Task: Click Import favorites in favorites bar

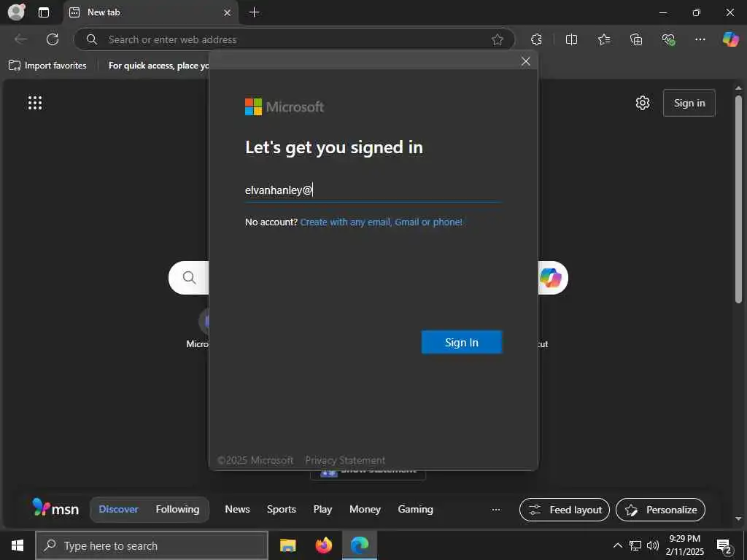Action: [x=47, y=65]
